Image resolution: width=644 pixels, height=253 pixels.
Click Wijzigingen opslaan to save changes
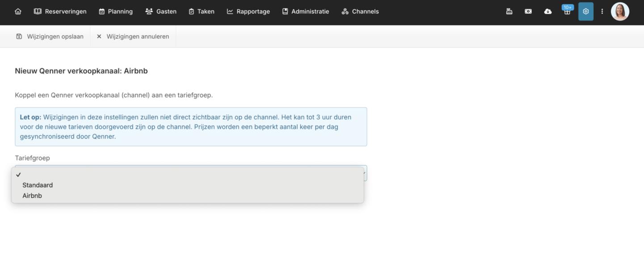tap(50, 37)
